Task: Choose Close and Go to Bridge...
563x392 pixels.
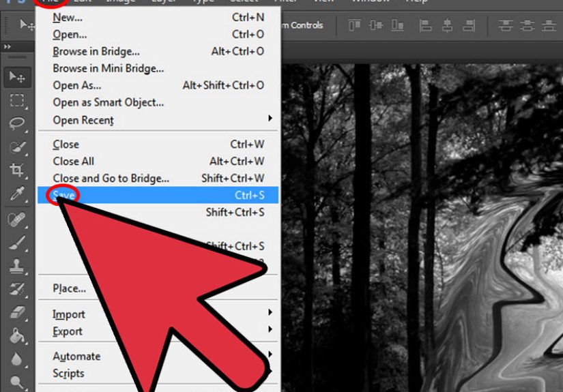Action: point(158,178)
